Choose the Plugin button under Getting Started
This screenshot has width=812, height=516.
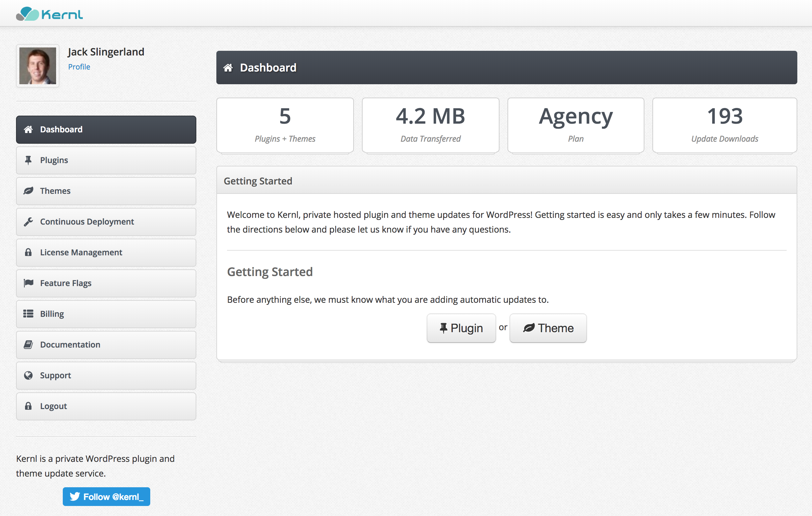tap(461, 328)
